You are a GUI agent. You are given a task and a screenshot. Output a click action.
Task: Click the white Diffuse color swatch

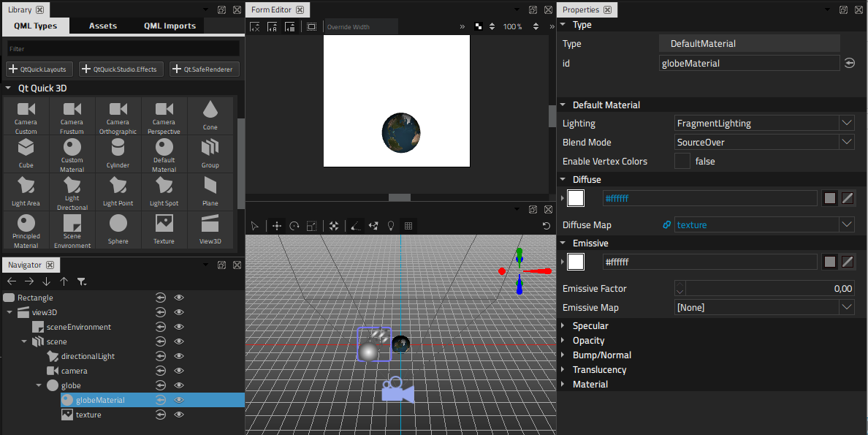pyautogui.click(x=576, y=197)
